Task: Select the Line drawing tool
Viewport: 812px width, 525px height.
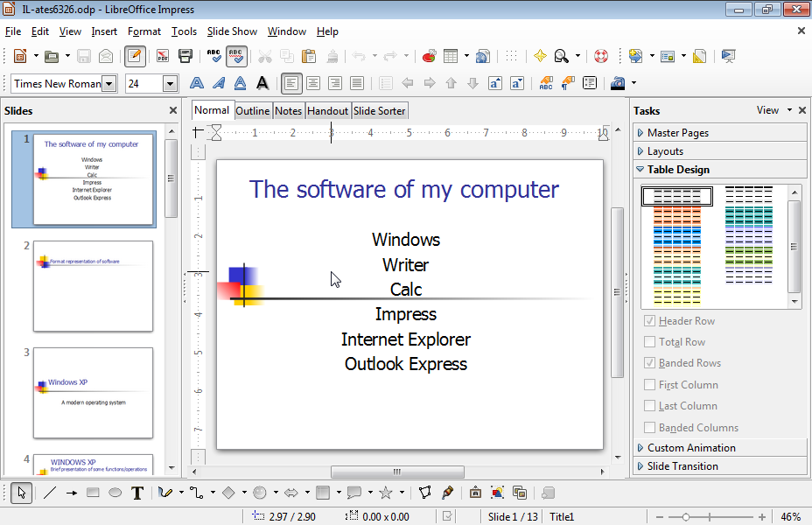Action: pyautogui.click(x=50, y=493)
